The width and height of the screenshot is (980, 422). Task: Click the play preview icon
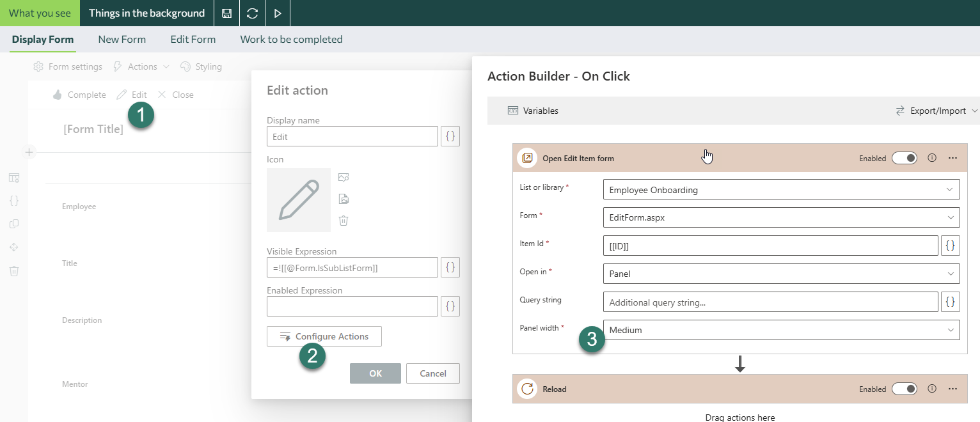pos(277,13)
